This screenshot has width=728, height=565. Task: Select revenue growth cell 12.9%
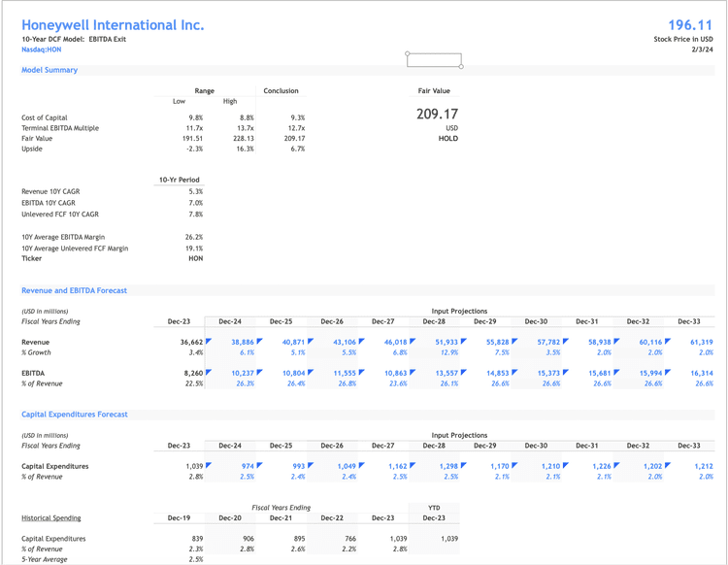click(449, 352)
